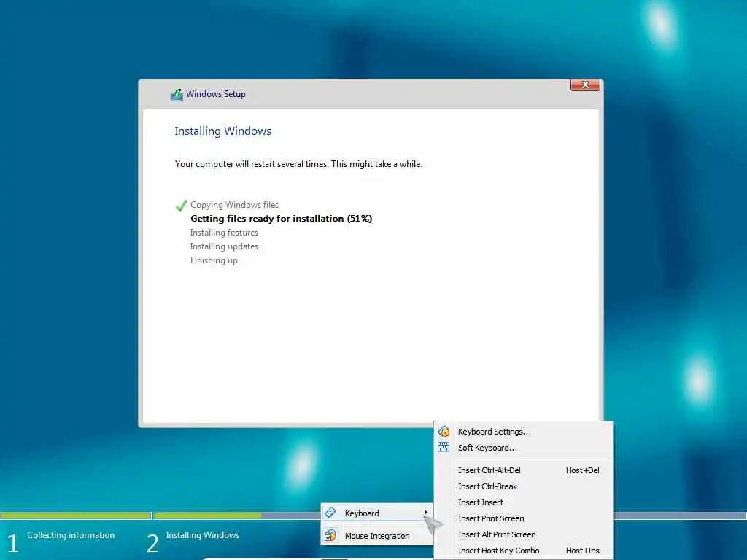Click the Installing Windows progress bar
This screenshot has width=747, height=560.
tap(237, 516)
